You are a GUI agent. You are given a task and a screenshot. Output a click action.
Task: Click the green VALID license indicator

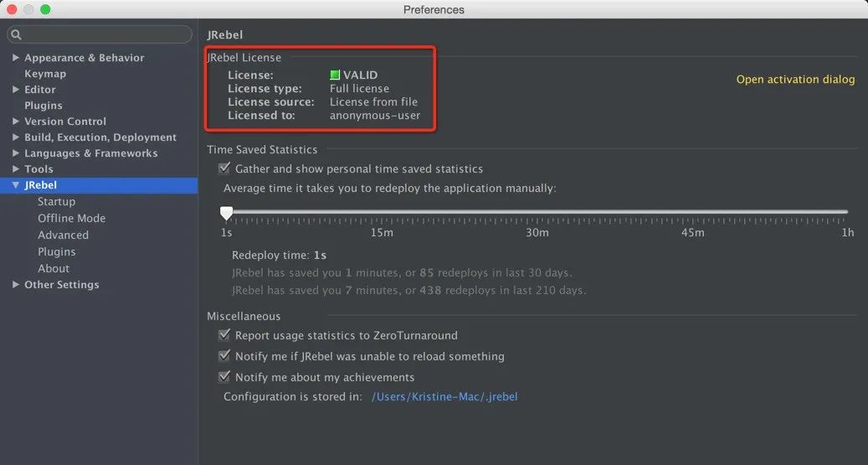[335, 75]
